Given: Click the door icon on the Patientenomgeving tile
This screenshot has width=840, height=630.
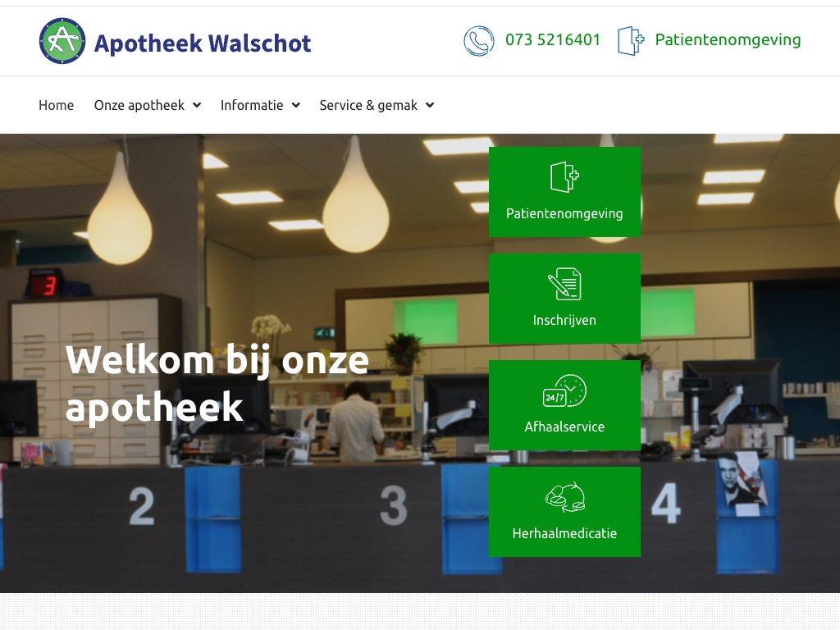Looking at the screenshot, I should 564,177.
